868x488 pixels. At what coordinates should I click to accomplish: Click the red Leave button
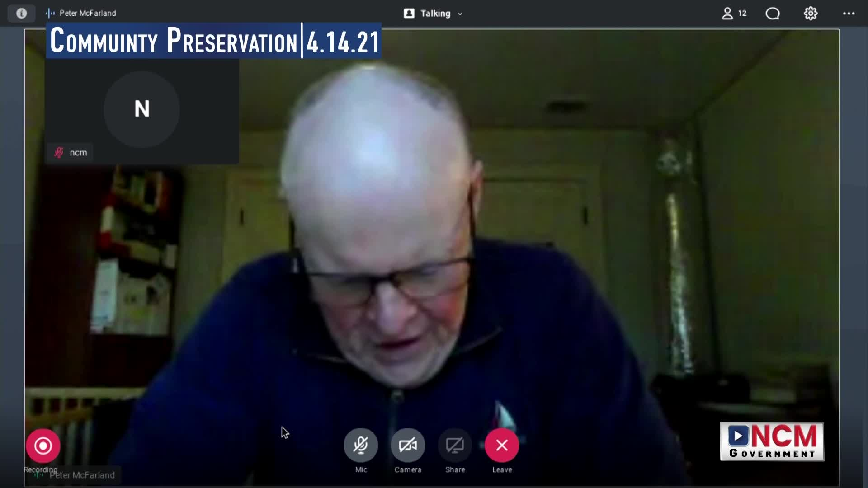[x=502, y=446]
